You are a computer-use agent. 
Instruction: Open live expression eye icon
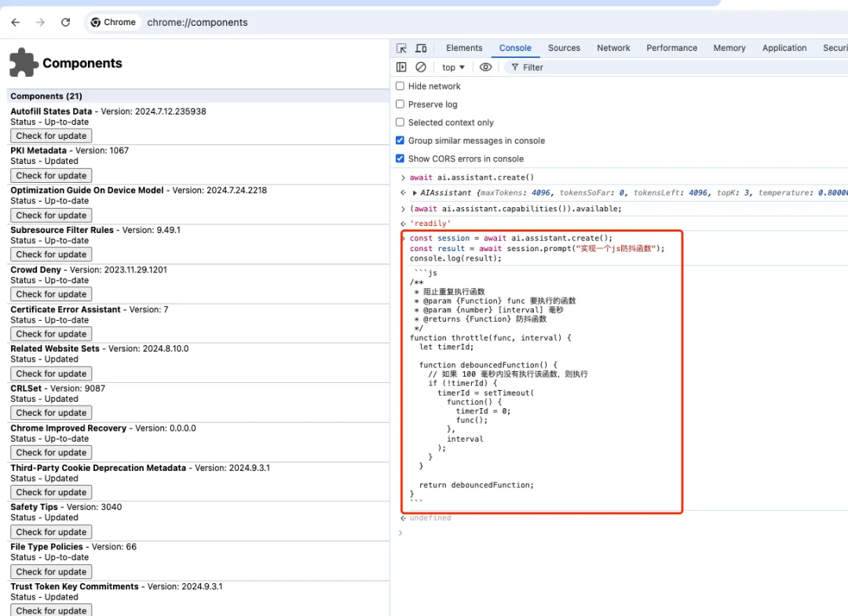tap(486, 67)
